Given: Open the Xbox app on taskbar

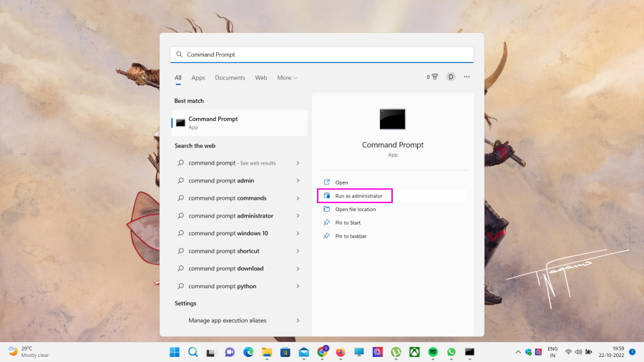Looking at the screenshot, I should [414, 352].
